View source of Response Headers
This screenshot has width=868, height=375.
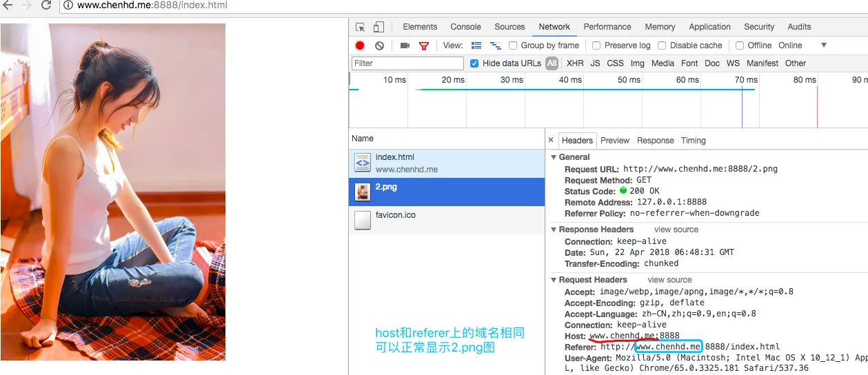[676, 230]
